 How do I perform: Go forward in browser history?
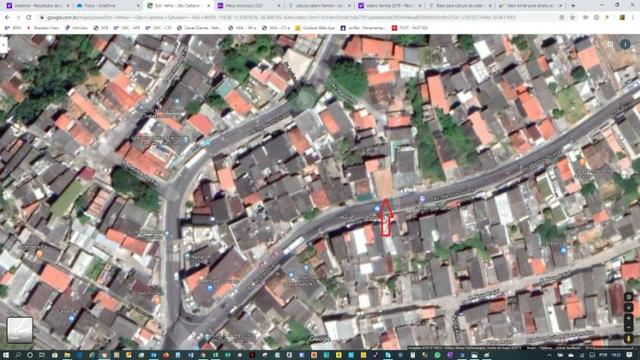pyautogui.click(x=18, y=18)
